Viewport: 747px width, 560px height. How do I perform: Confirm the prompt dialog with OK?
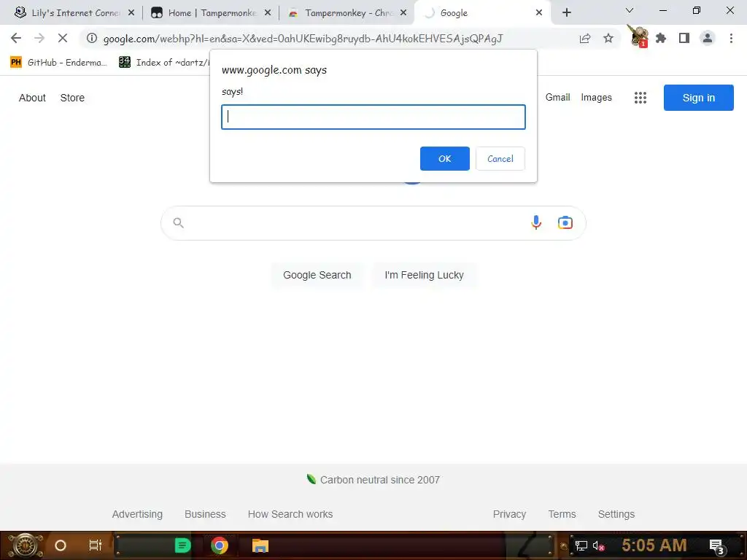click(444, 158)
